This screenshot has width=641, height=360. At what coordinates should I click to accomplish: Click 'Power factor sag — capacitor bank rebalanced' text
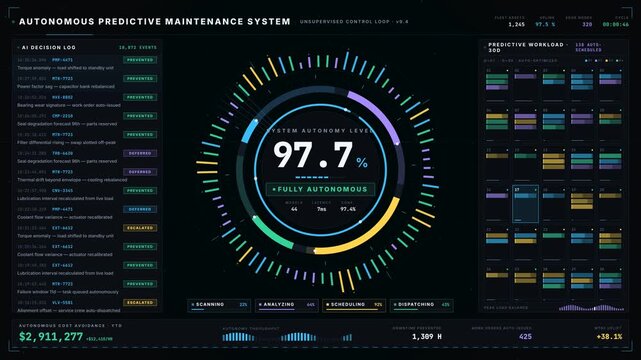coord(66,87)
